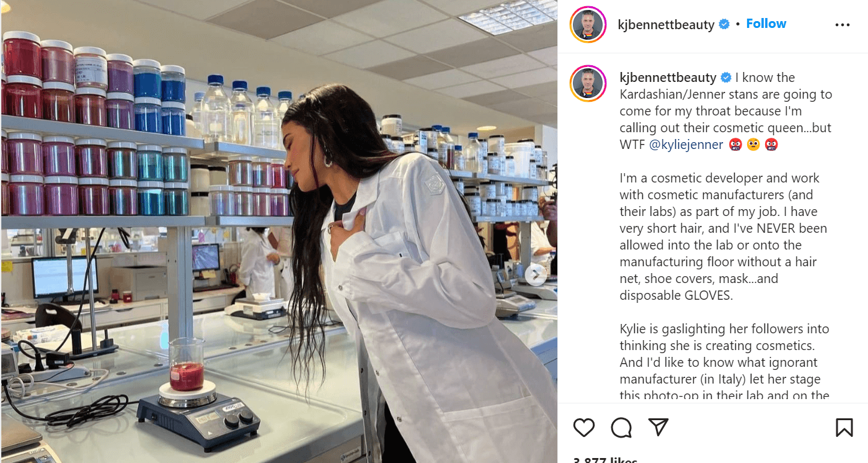868x463 pixels.
Task: Click the profile avatar beside the caption
Action: 588,83
